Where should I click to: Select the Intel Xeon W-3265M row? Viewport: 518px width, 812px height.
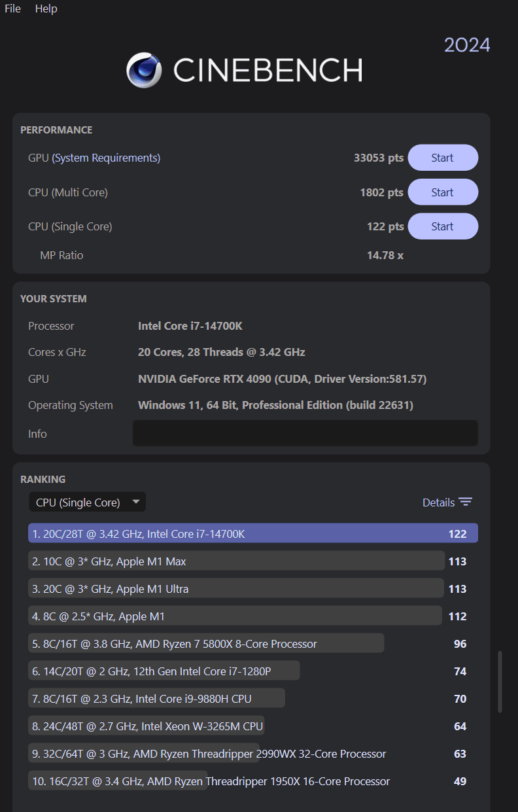click(253, 726)
